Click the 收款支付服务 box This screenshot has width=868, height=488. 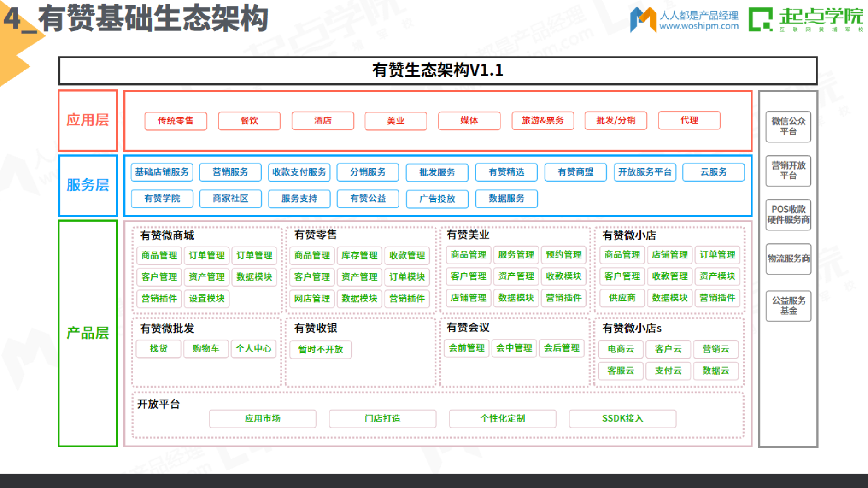(x=299, y=172)
